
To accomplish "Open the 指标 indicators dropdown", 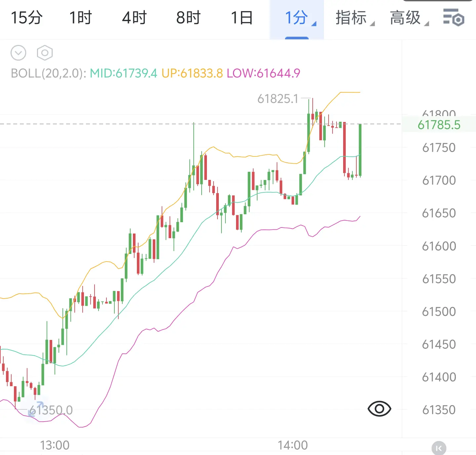I will point(355,18).
